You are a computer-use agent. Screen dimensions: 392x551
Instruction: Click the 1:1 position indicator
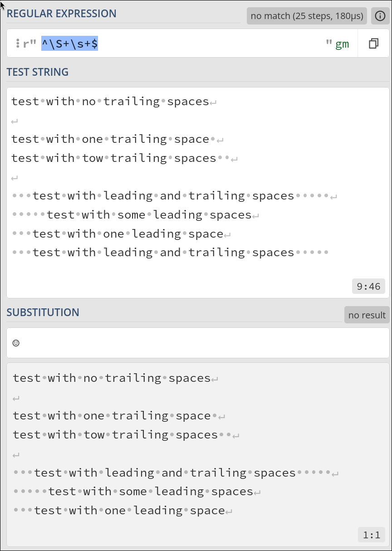point(372,535)
